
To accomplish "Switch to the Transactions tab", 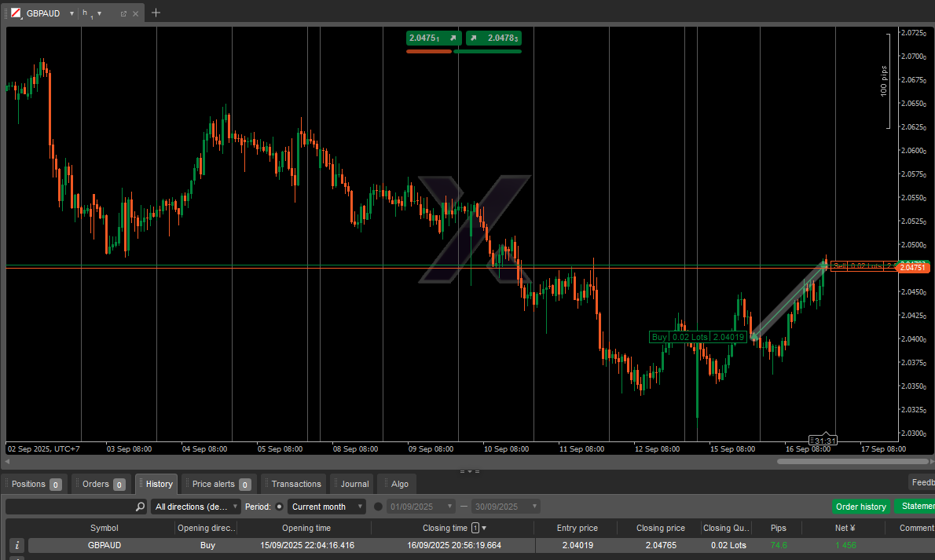I will tap(295, 484).
